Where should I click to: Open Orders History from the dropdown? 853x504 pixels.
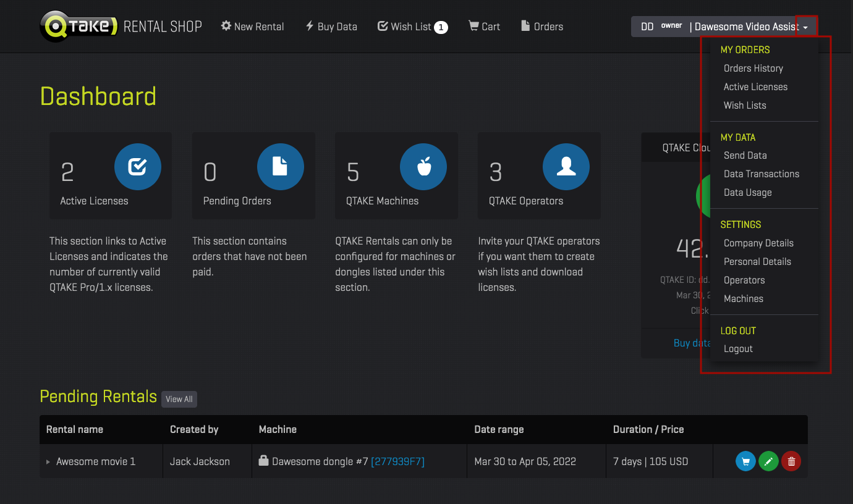(x=753, y=69)
